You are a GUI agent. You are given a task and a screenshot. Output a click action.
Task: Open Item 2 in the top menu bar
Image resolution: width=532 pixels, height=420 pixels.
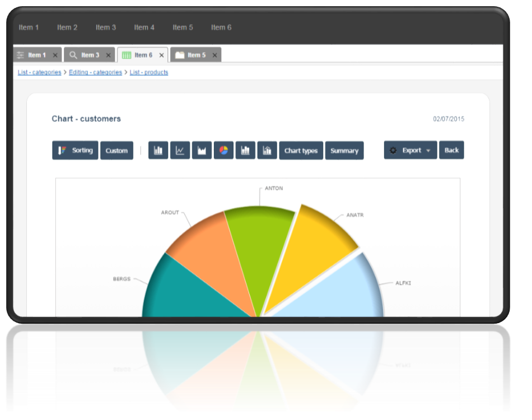(x=67, y=27)
